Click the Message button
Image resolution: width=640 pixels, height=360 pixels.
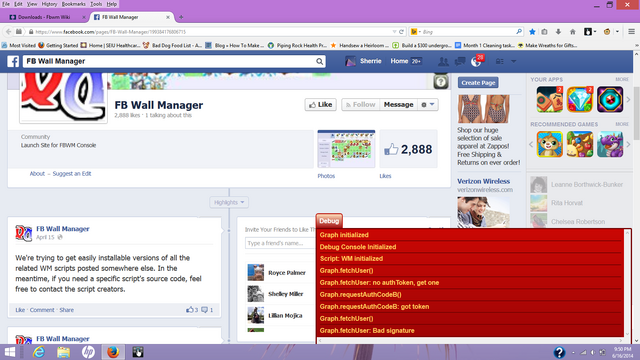tap(398, 104)
